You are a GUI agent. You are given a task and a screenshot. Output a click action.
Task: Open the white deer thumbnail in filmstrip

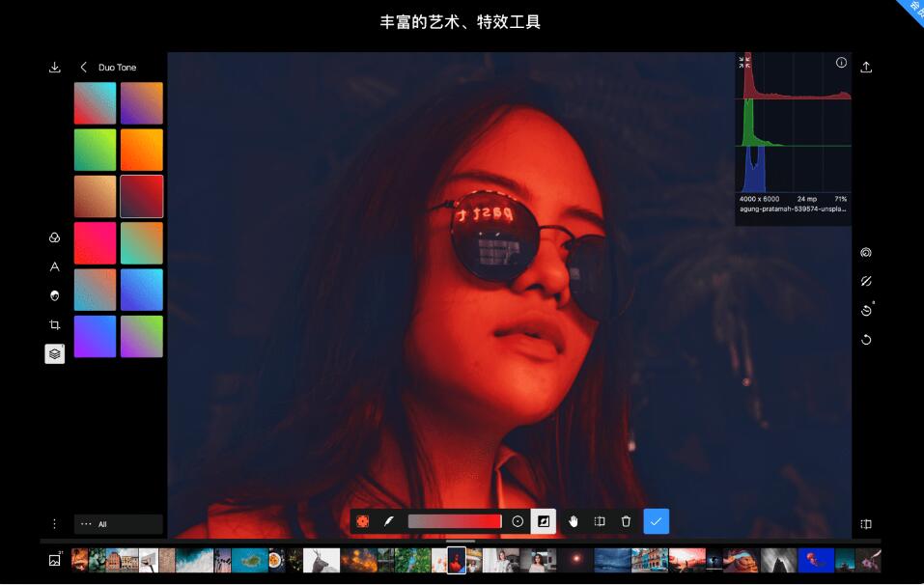point(322,560)
